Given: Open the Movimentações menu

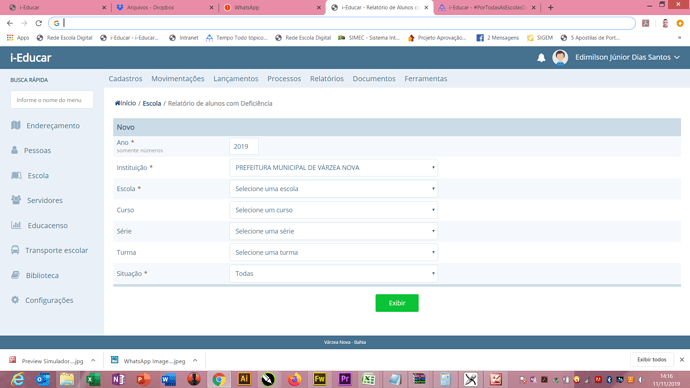Looking at the screenshot, I should 178,79.
